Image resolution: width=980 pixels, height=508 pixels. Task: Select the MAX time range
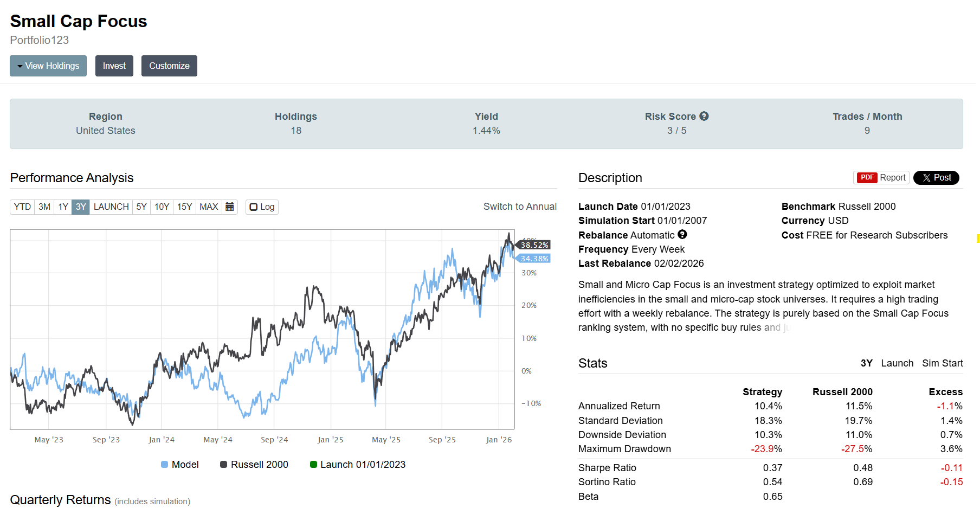click(209, 207)
